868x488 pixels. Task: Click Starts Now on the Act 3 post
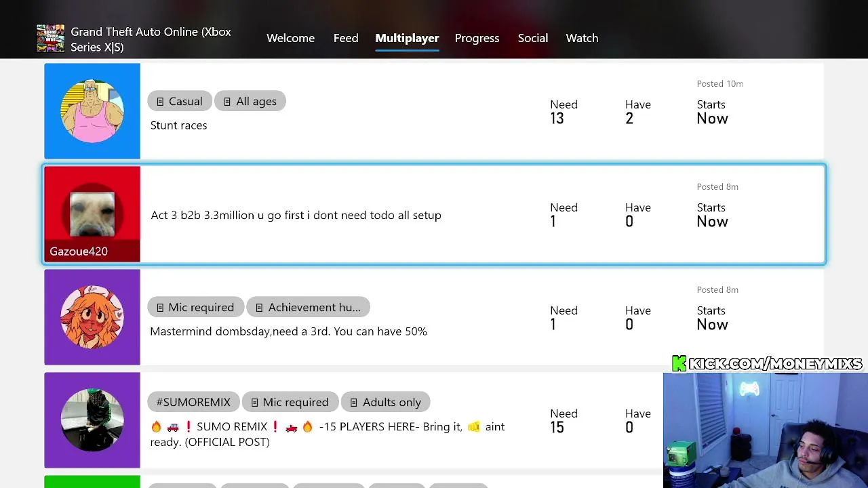712,215
